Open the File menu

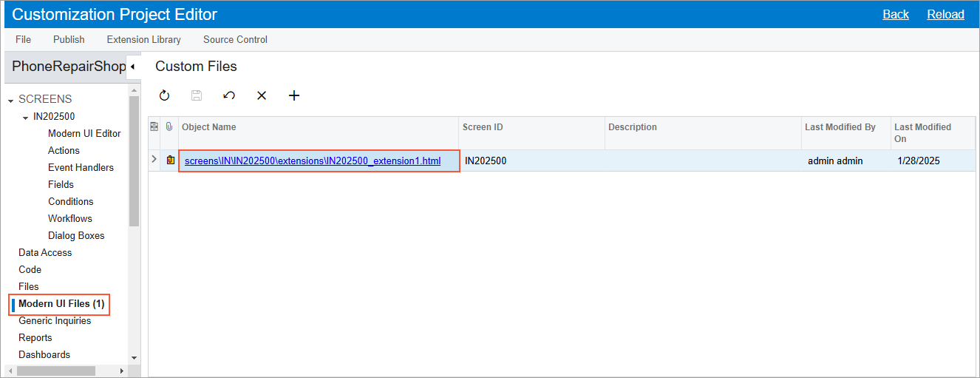[23, 40]
